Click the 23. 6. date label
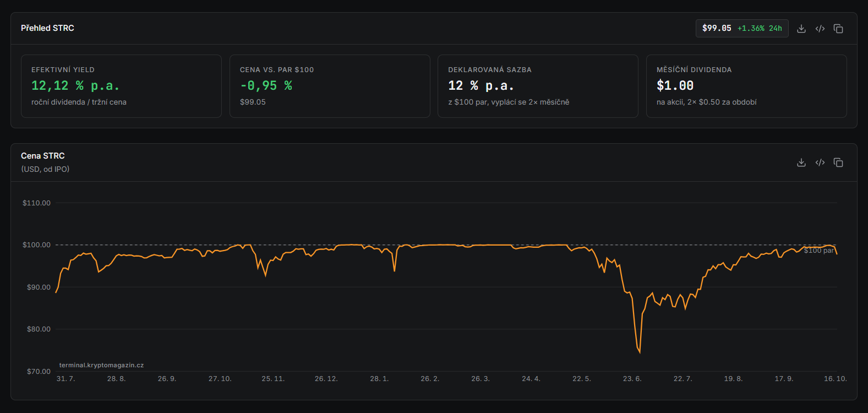Image resolution: width=868 pixels, height=413 pixels. coord(632,379)
